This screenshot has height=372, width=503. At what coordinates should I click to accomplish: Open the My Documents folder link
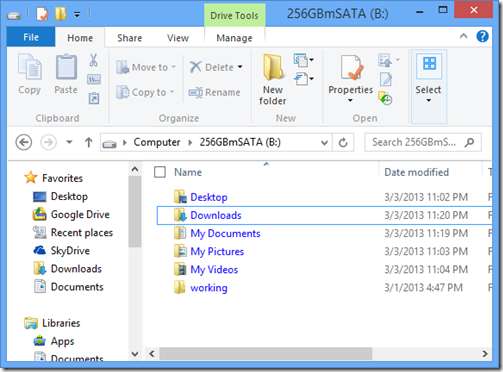coord(225,233)
